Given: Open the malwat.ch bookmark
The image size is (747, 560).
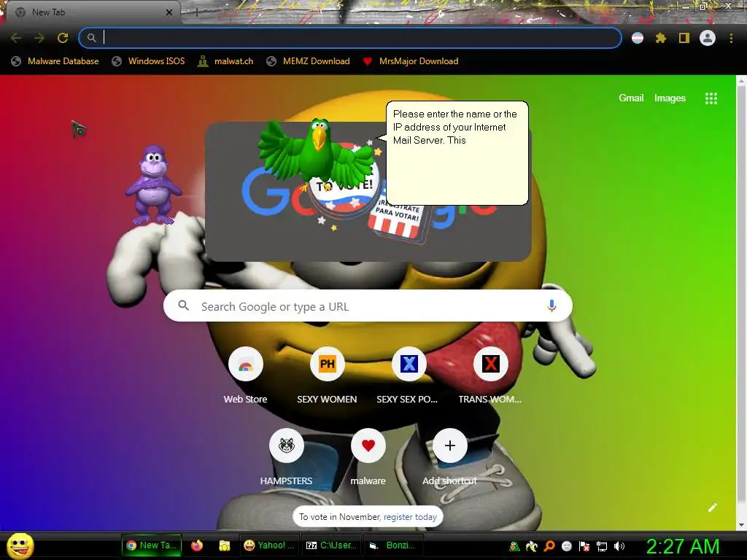Looking at the screenshot, I should [x=226, y=61].
